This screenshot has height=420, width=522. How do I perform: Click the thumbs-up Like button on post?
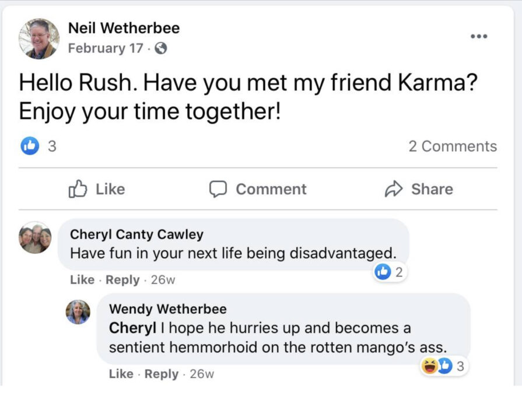77,189
